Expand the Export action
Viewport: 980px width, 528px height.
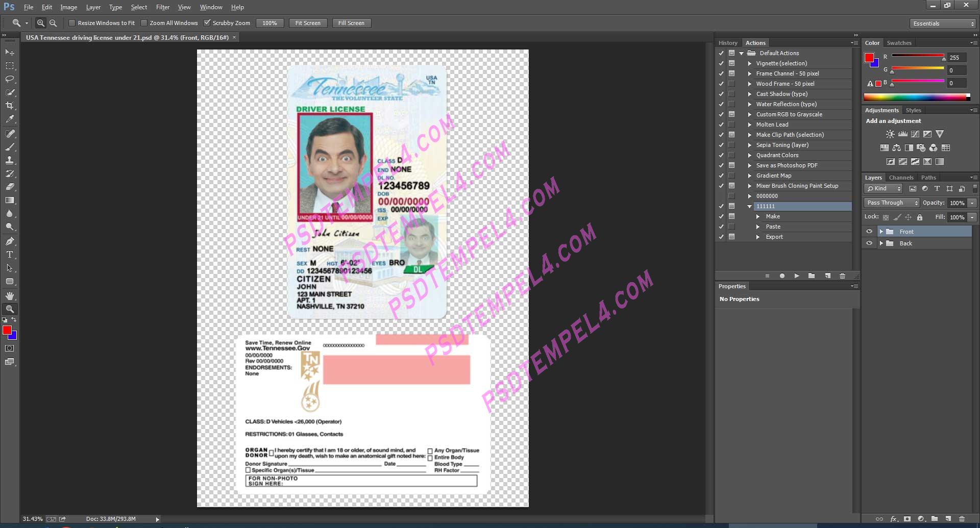(x=758, y=237)
